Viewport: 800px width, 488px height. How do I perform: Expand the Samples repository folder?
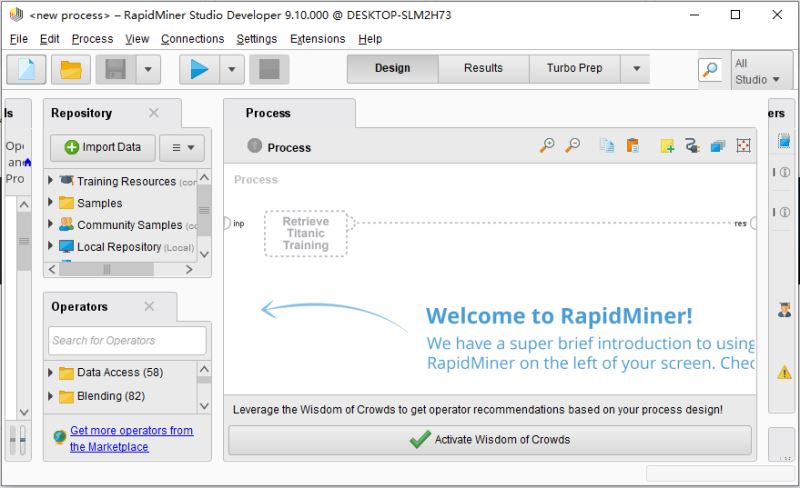pyautogui.click(x=52, y=203)
